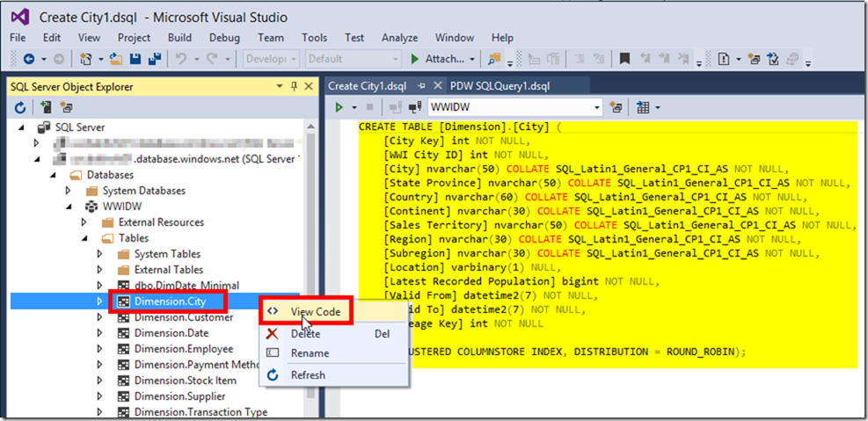Toggle auto-hide pin on SQL Server Object Explorer
The height and width of the screenshot is (421, 868).
coord(295,86)
